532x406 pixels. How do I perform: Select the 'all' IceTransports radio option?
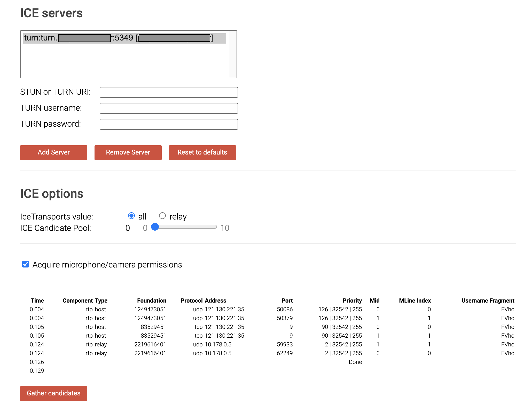pyautogui.click(x=131, y=216)
